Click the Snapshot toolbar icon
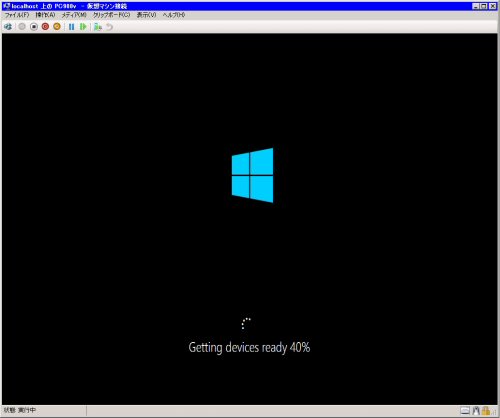The height and width of the screenshot is (418, 500). pyautogui.click(x=98, y=27)
